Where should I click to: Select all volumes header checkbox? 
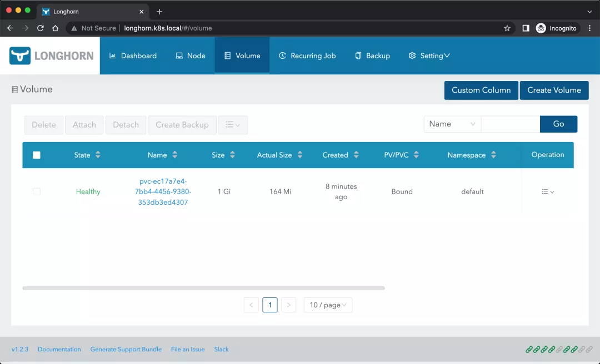[37, 155]
